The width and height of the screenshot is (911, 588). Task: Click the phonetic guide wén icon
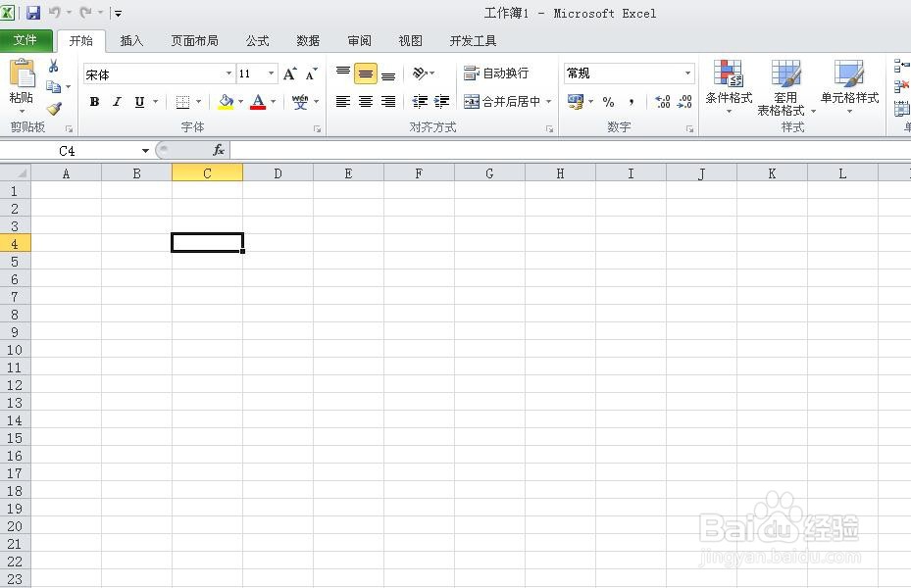[300, 102]
